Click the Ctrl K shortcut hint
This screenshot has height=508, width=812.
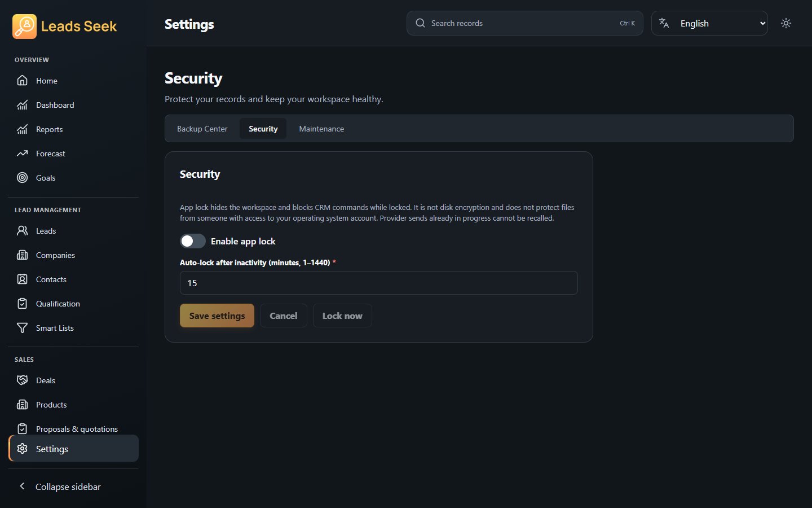(x=628, y=23)
